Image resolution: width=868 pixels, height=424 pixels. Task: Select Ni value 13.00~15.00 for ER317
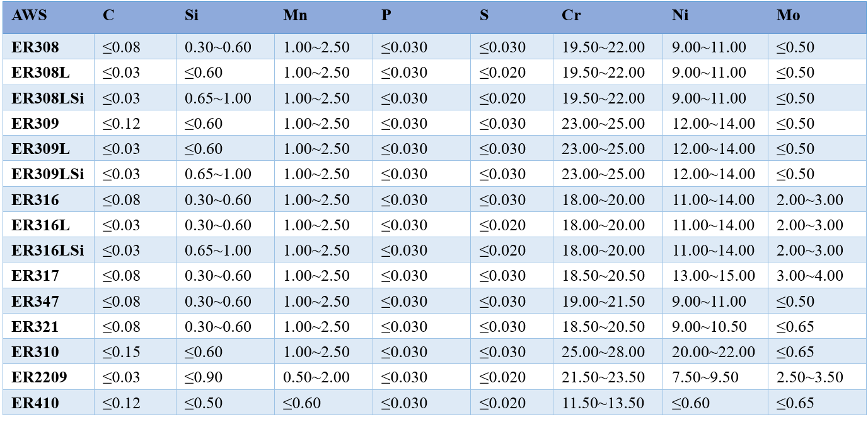coord(714,276)
